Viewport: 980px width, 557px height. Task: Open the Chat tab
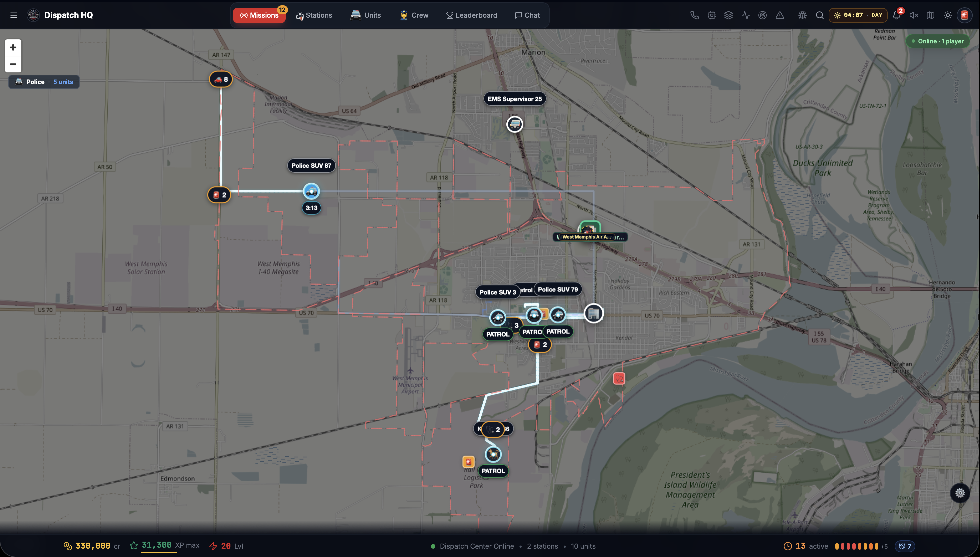tap(527, 15)
